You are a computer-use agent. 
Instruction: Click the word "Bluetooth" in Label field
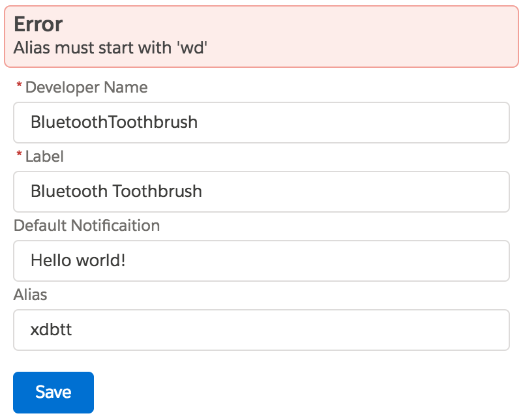click(x=69, y=192)
